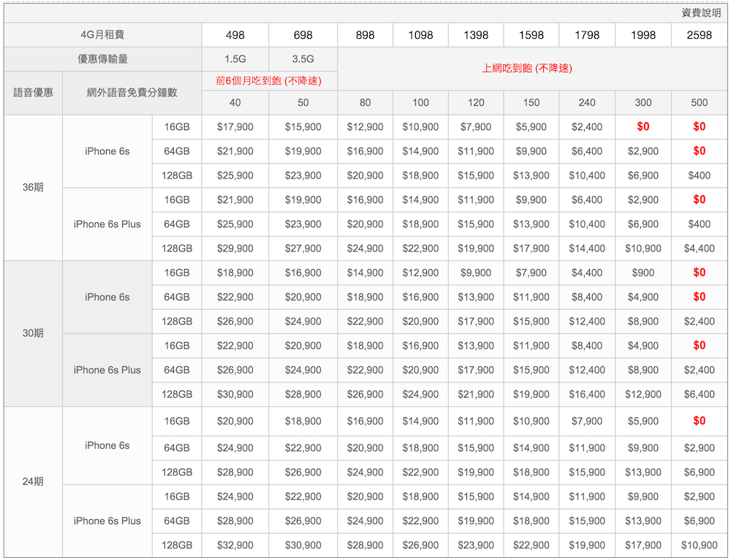The image size is (731, 560).
Task: Select the 3.5G data allowance cell
Action: [x=303, y=59]
